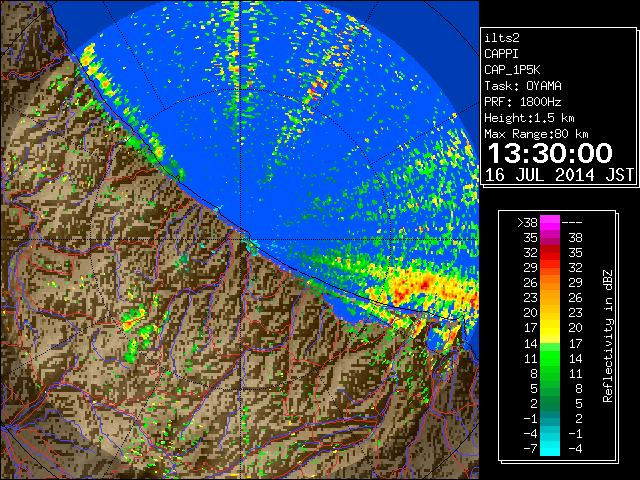This screenshot has width=640, height=480.
Task: Click the 'ilts2' label in the info box
Action: 502,38
